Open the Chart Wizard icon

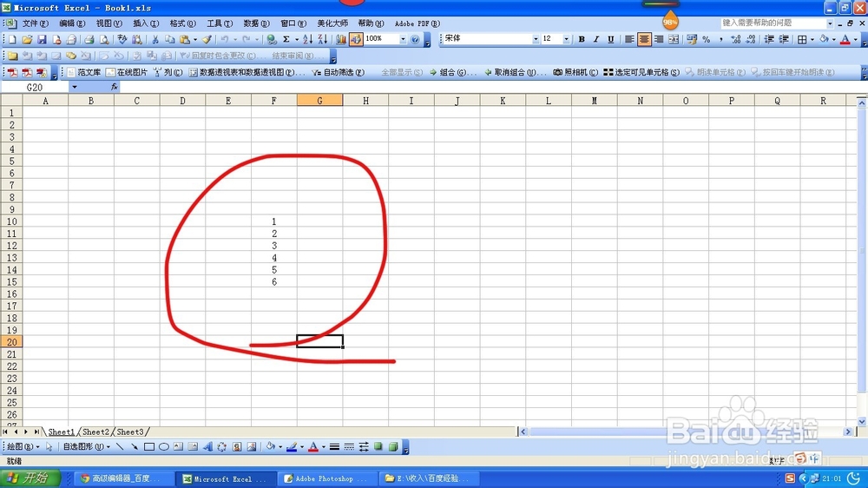pyautogui.click(x=341, y=39)
